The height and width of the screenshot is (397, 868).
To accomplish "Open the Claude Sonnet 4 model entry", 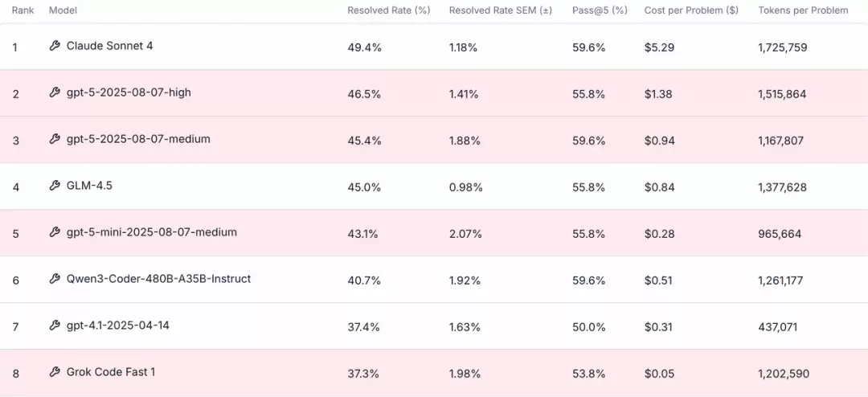I will [x=109, y=46].
